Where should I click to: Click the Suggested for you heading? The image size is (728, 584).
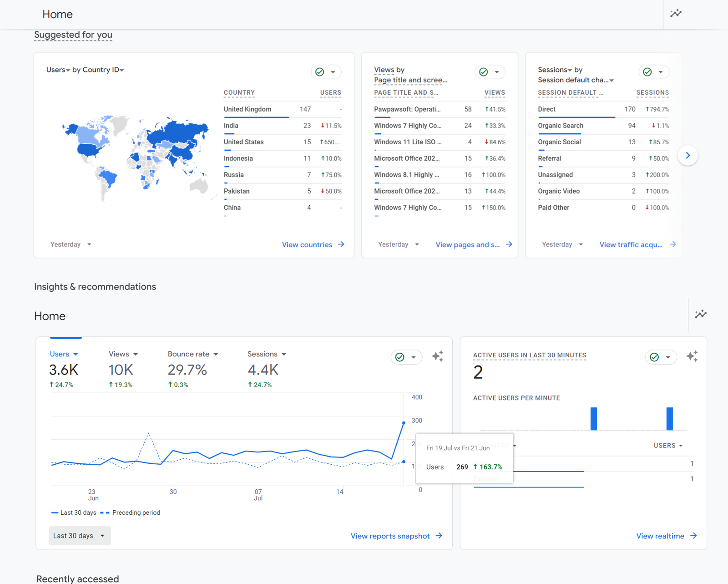[73, 35]
